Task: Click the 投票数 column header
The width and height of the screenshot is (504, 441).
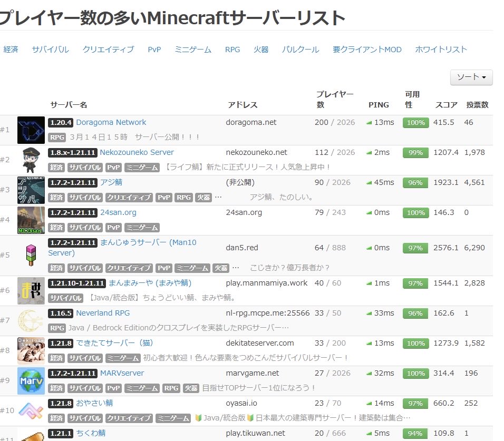Action: (x=477, y=105)
